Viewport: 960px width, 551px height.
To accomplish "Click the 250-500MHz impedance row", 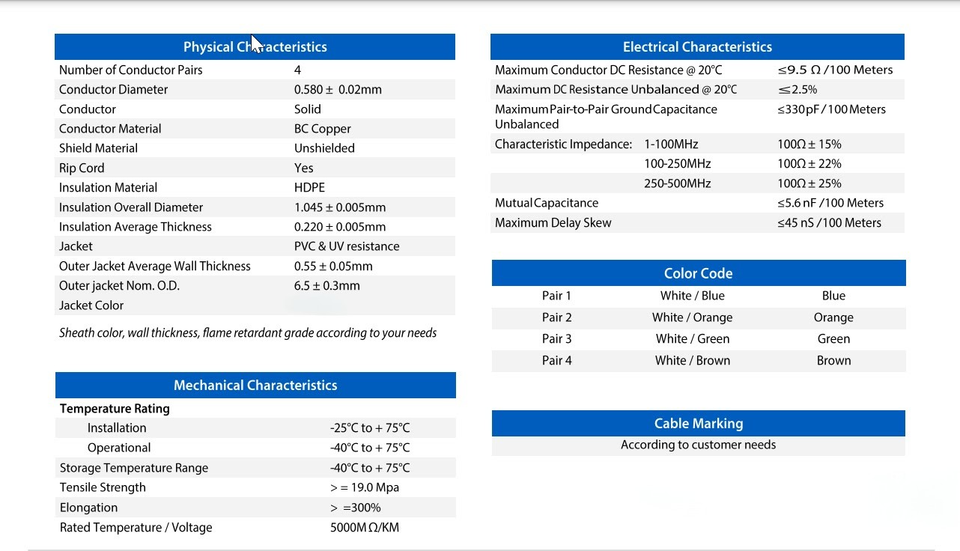I will pyautogui.click(x=697, y=183).
